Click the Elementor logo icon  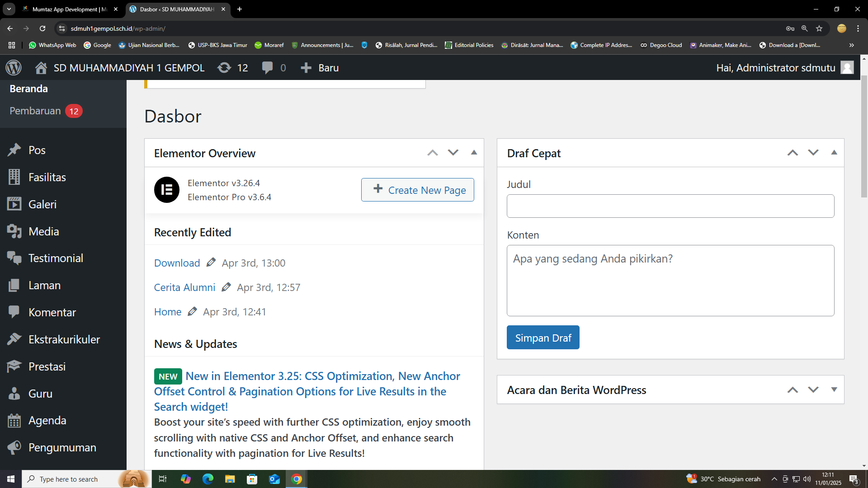point(167,190)
